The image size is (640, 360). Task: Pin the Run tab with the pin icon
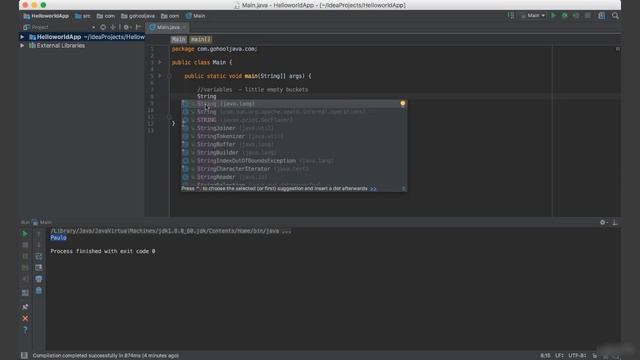tap(25, 307)
